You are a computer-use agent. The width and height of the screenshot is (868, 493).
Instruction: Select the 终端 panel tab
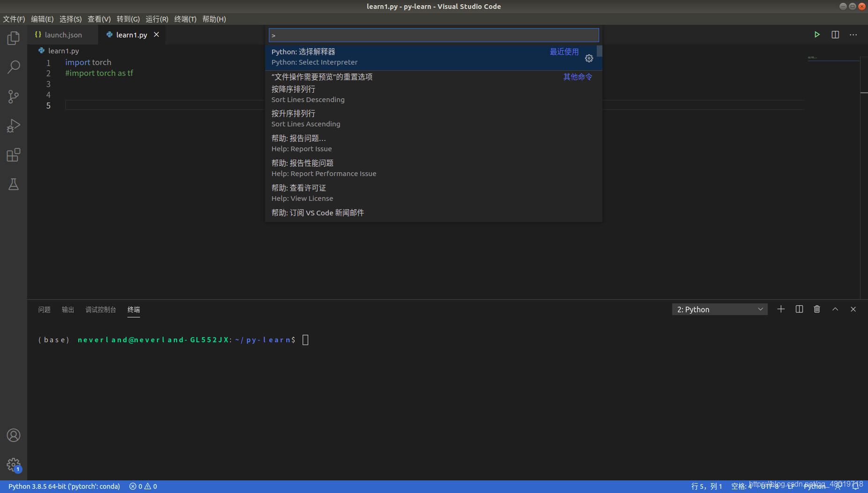point(134,309)
